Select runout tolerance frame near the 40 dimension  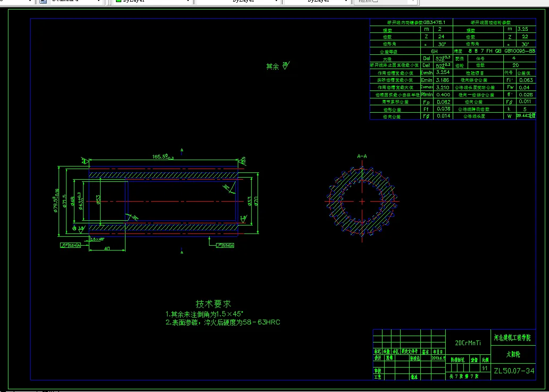click(71, 245)
